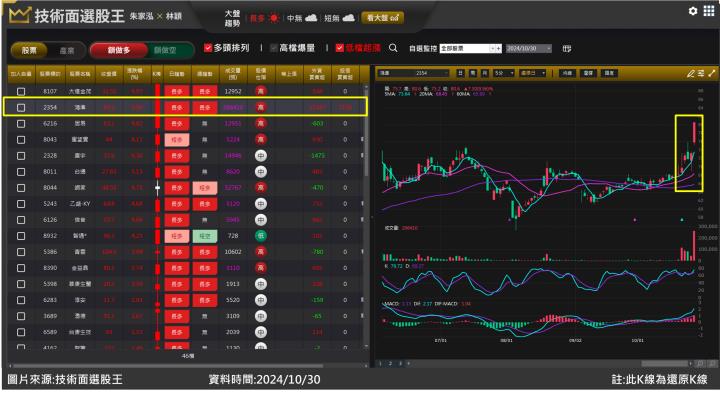Check the watchlist box for 6216
720x393 pixels.
[x=21, y=124]
